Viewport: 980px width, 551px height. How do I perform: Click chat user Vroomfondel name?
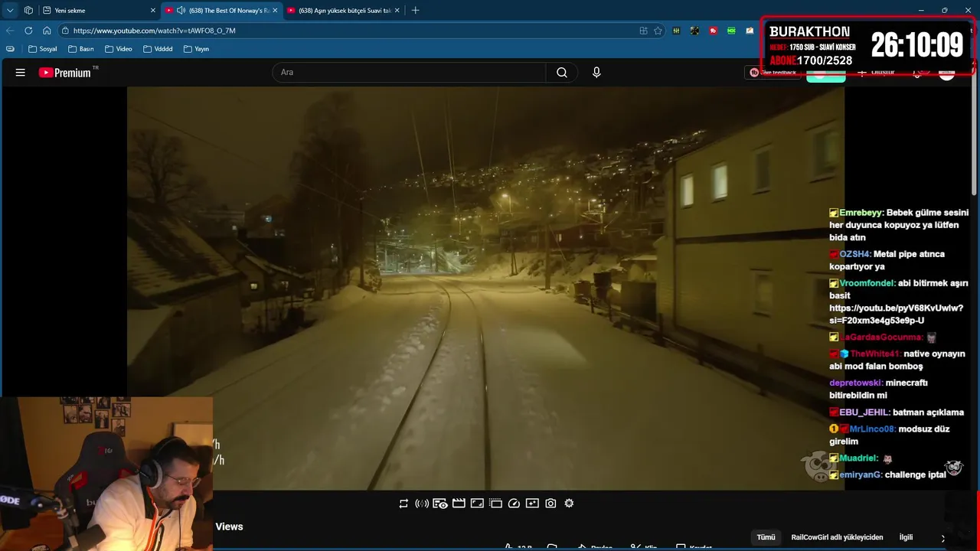tap(867, 283)
